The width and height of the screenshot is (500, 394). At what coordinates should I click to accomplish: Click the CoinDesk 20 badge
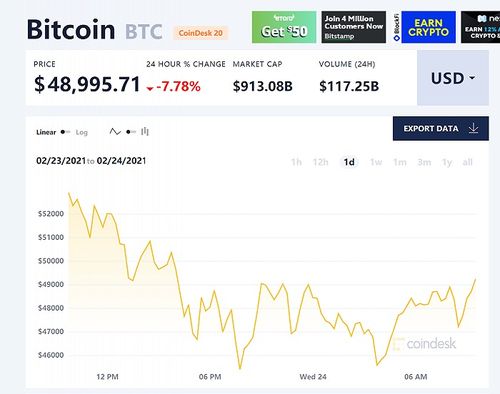[200, 33]
